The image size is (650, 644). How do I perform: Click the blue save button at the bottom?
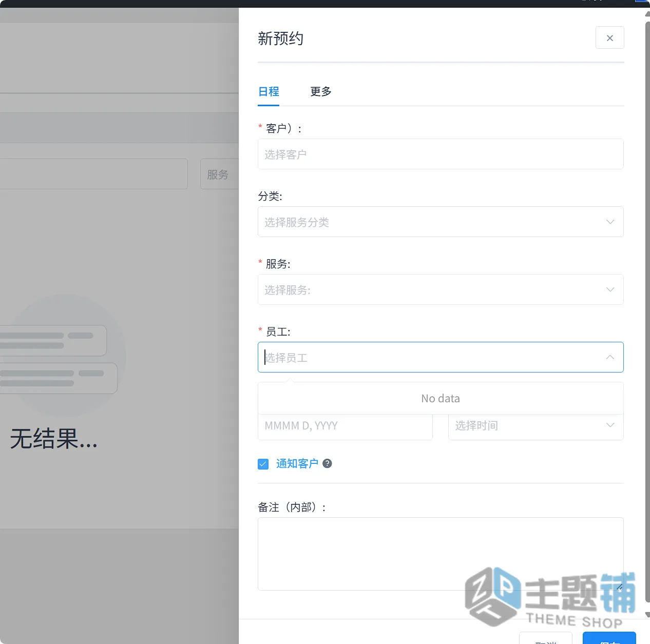609,638
